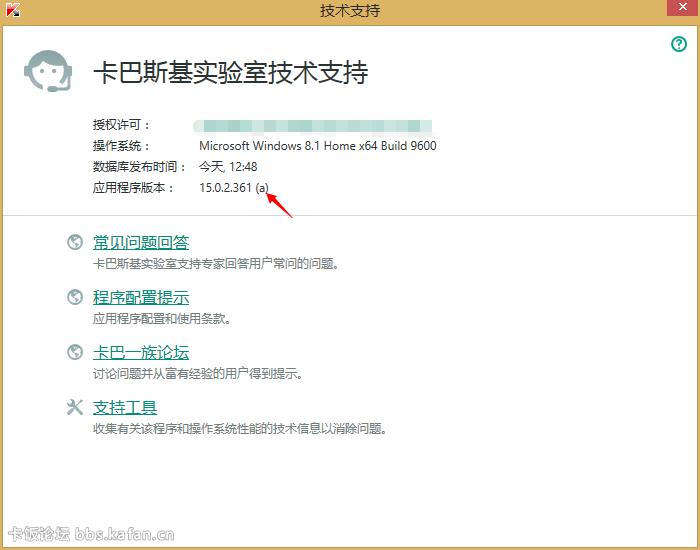Visit the 卡巴一族论坛 link
This screenshot has height=550, width=700.
pyautogui.click(x=141, y=352)
